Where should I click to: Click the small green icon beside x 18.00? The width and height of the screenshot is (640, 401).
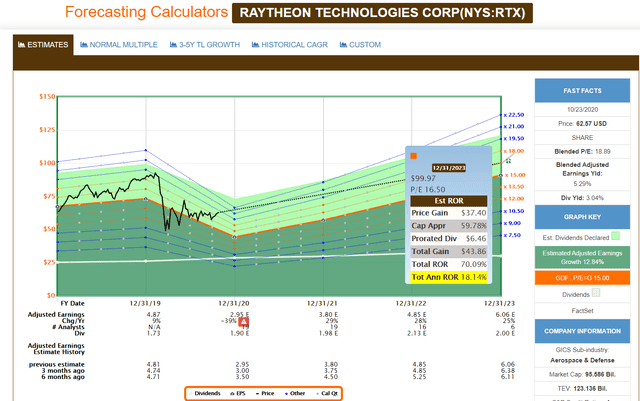pos(508,161)
